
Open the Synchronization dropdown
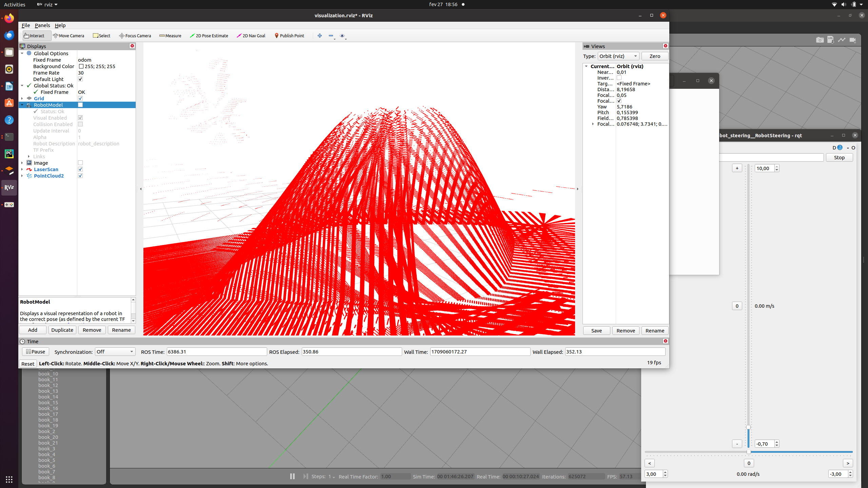pyautogui.click(x=115, y=352)
